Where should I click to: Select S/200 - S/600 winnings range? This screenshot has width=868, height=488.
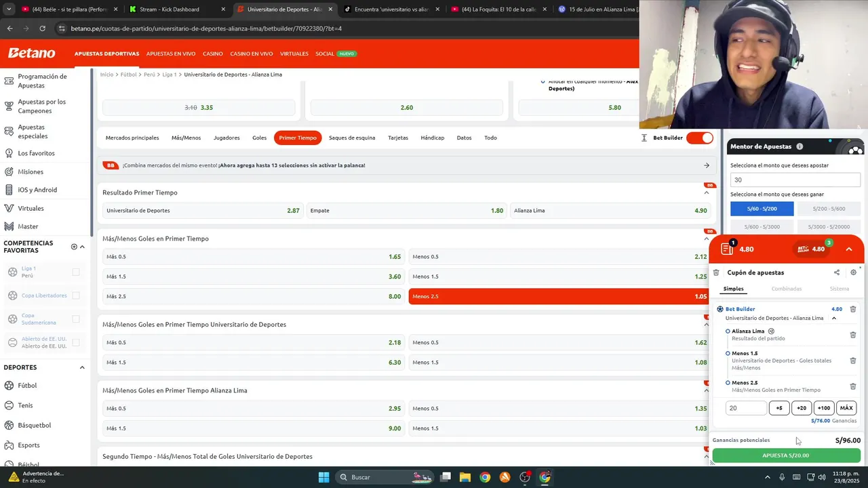(829, 209)
